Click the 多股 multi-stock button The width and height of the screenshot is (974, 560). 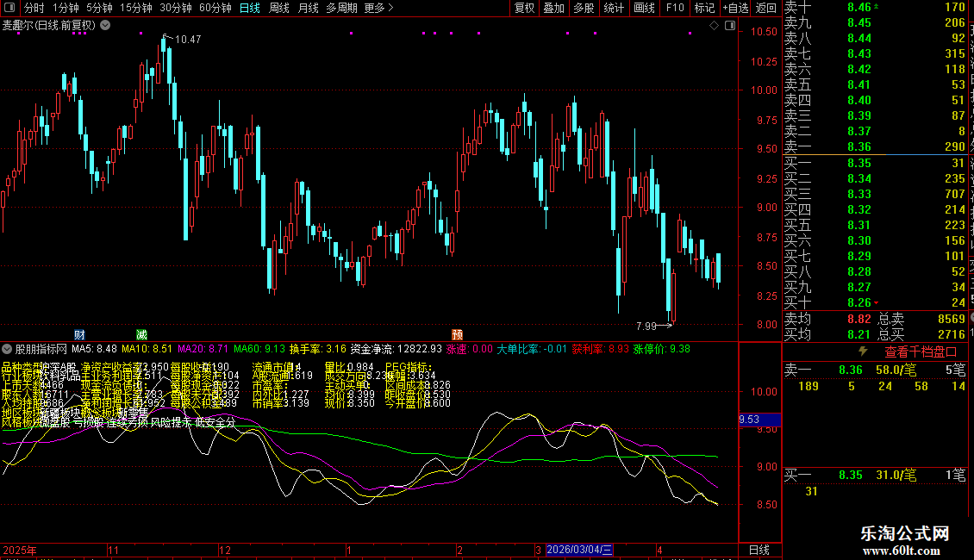pos(584,8)
